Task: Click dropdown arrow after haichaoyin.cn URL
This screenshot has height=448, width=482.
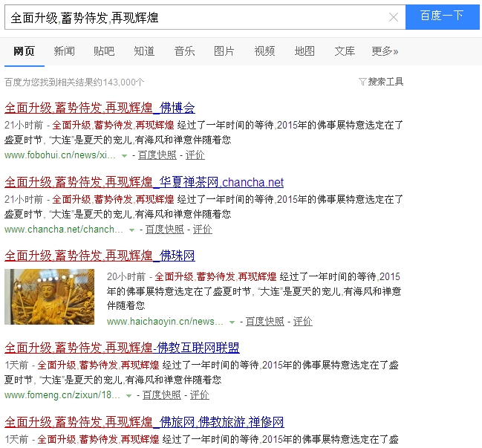Action: tap(232, 322)
